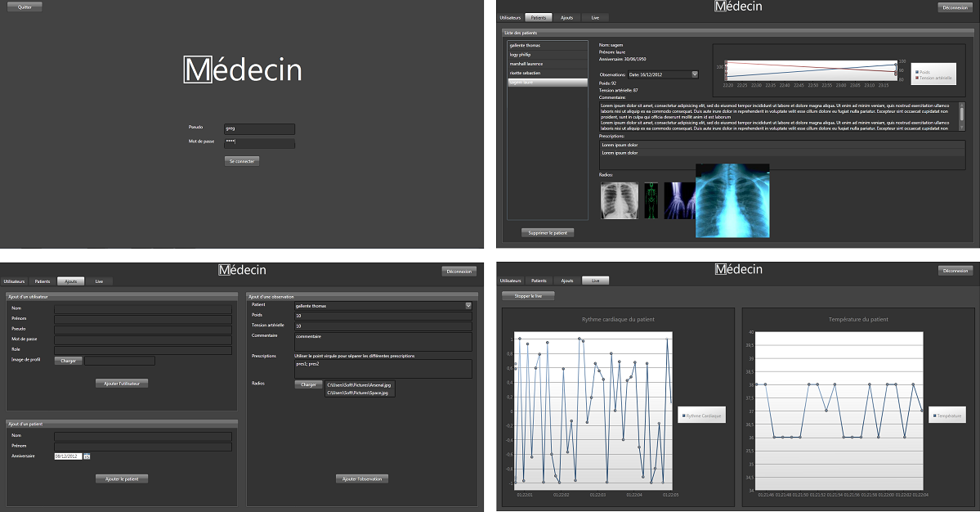This screenshot has width=980, height=512.
Task: Select patient sagem laure in the list
Action: pos(548,83)
